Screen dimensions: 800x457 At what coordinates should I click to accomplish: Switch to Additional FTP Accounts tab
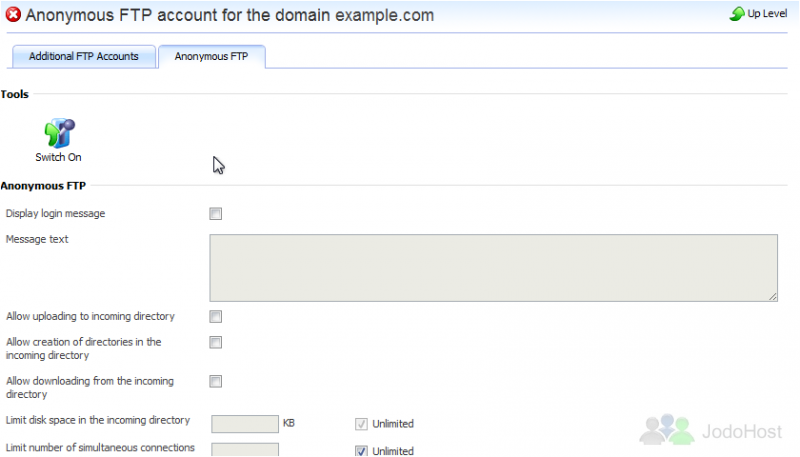[84, 57]
